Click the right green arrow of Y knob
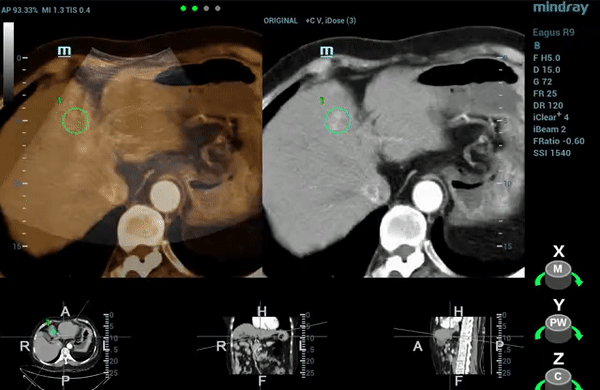600x390 pixels. [x=577, y=333]
